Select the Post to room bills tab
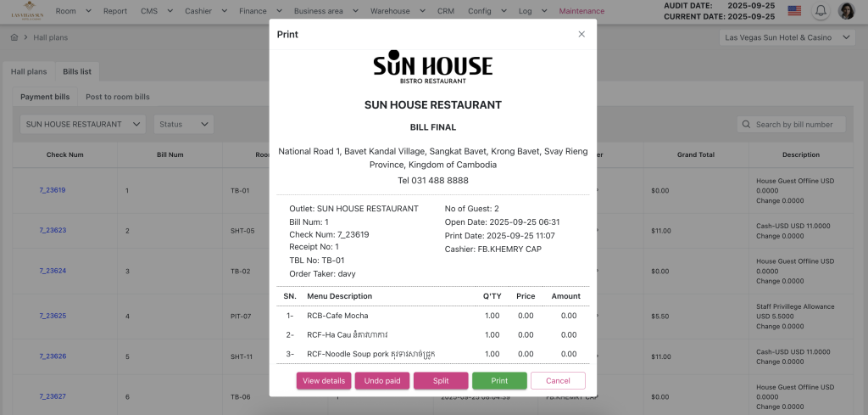The image size is (868, 415). (x=117, y=98)
